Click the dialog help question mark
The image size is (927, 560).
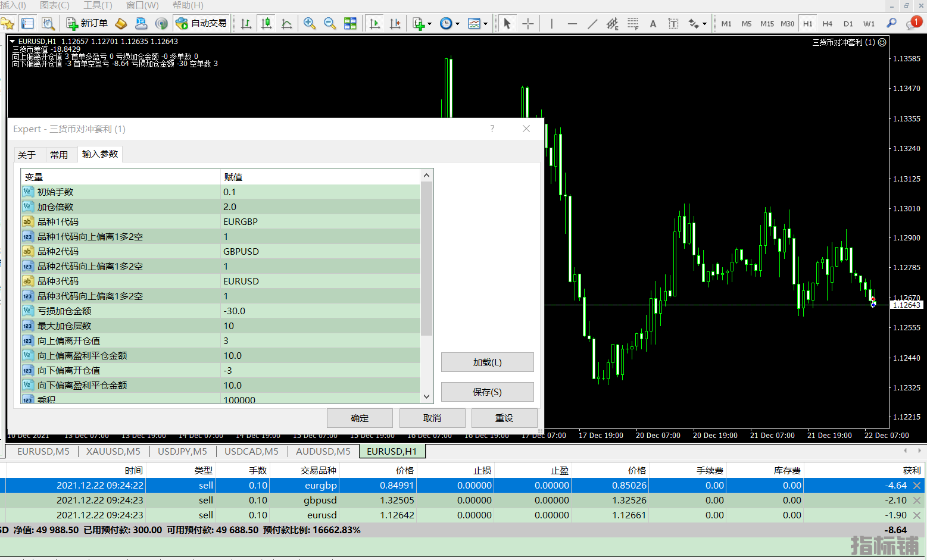(x=492, y=129)
